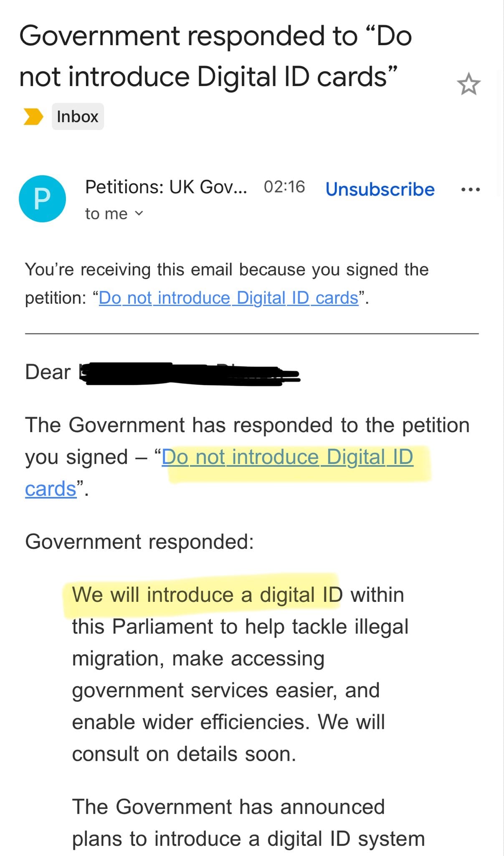This screenshot has width=504, height=856.
Task: Expand the "to me" recipient details chevron
Action: pyautogui.click(x=139, y=214)
